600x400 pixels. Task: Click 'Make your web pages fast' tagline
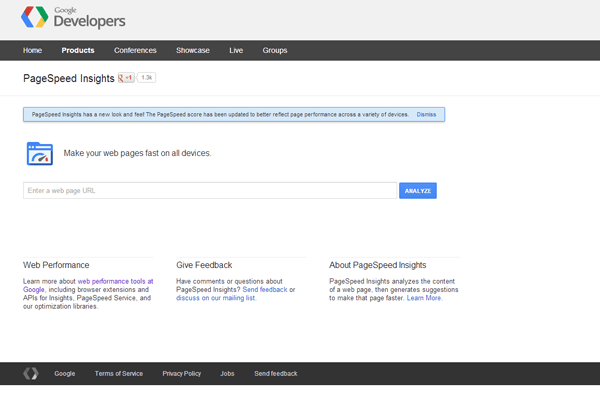[137, 153]
